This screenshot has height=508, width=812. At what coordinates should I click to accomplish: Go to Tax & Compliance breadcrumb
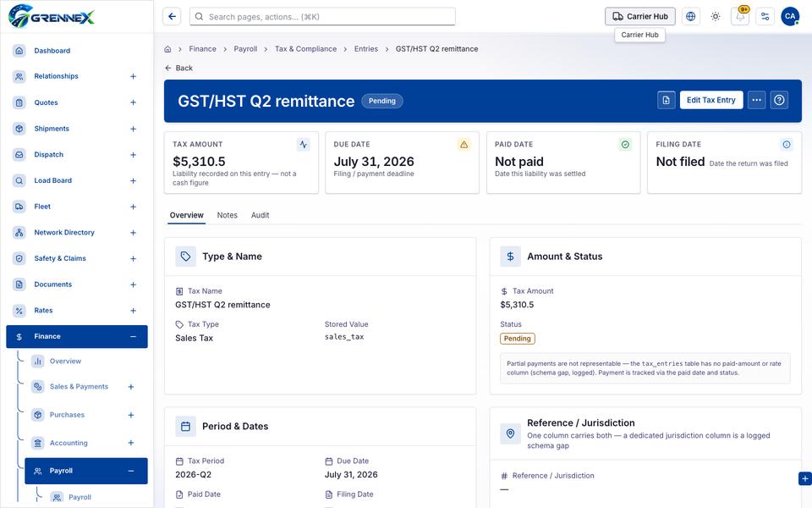click(x=305, y=49)
